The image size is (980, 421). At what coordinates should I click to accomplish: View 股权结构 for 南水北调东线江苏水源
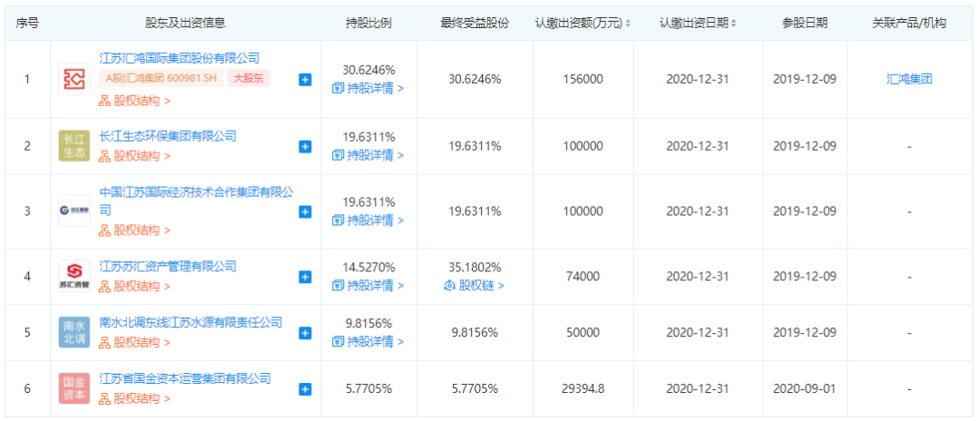click(134, 343)
